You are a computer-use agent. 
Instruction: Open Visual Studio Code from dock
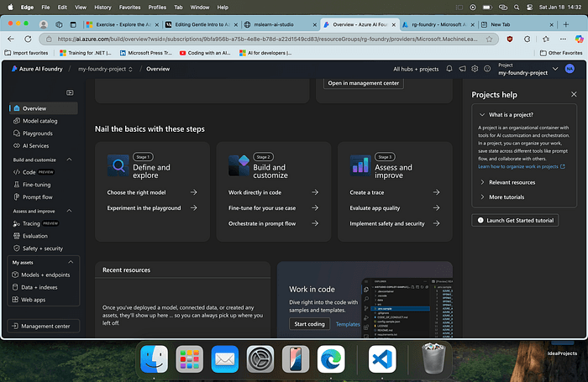[x=382, y=359]
